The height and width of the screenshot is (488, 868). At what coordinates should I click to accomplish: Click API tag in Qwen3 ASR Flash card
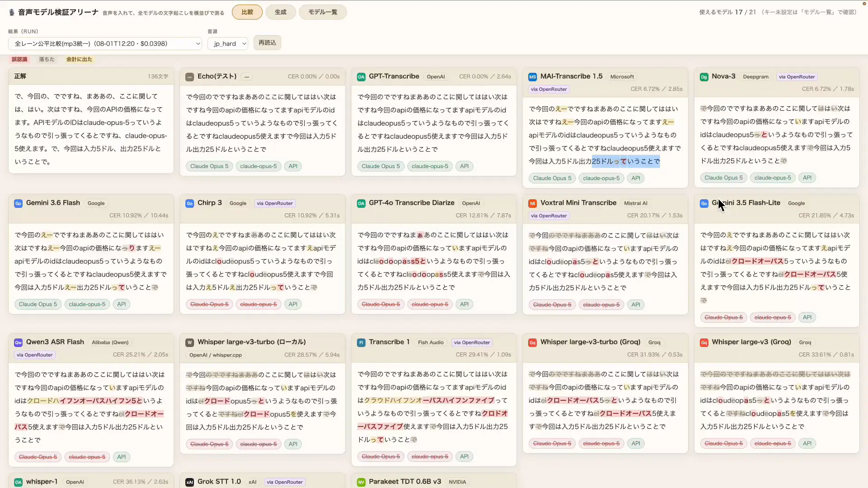pos(122,457)
